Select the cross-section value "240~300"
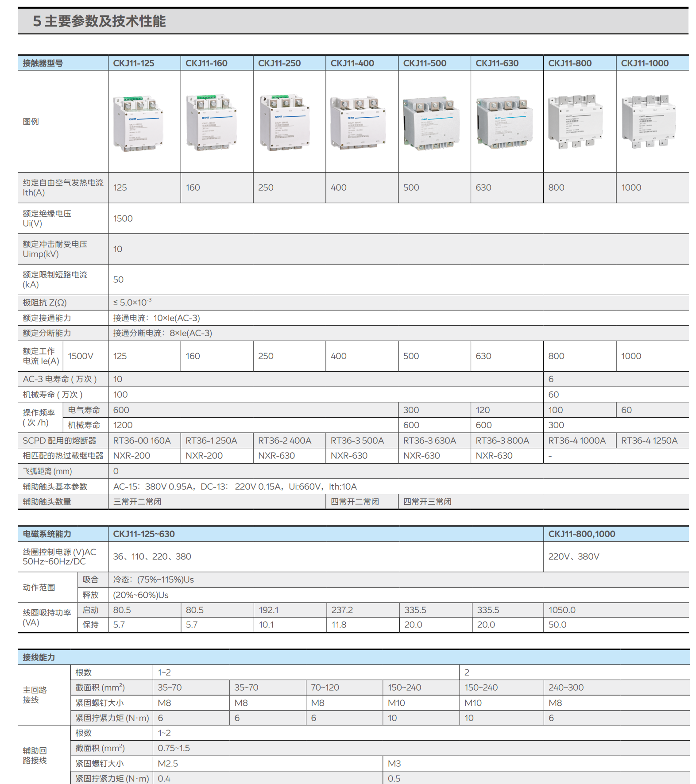696x784 pixels. click(x=566, y=688)
